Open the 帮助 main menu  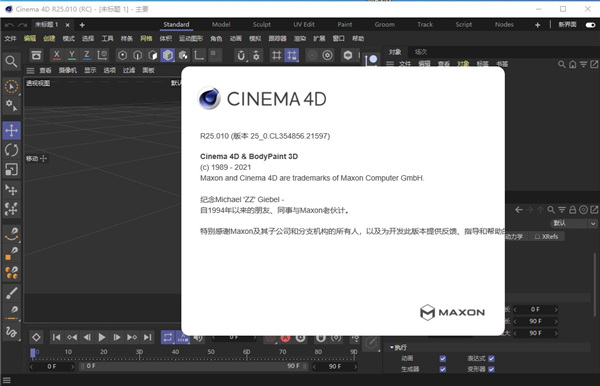(x=358, y=38)
